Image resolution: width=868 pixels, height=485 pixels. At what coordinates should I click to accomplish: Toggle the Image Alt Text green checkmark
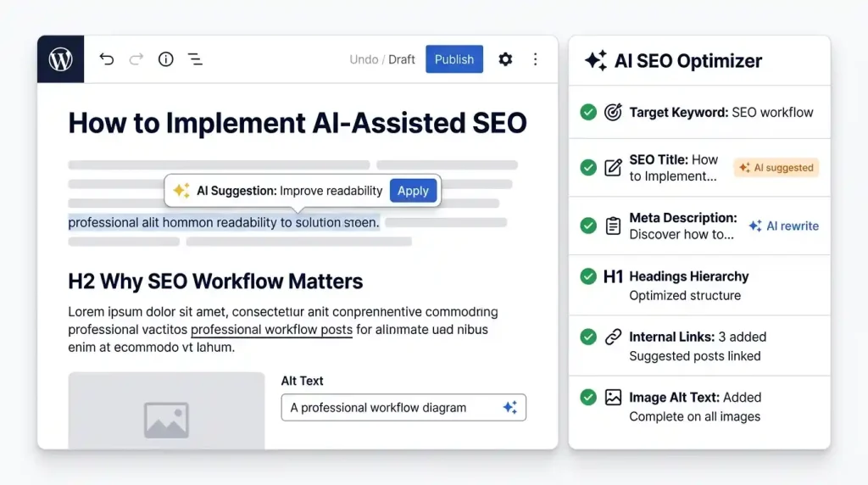(x=588, y=397)
